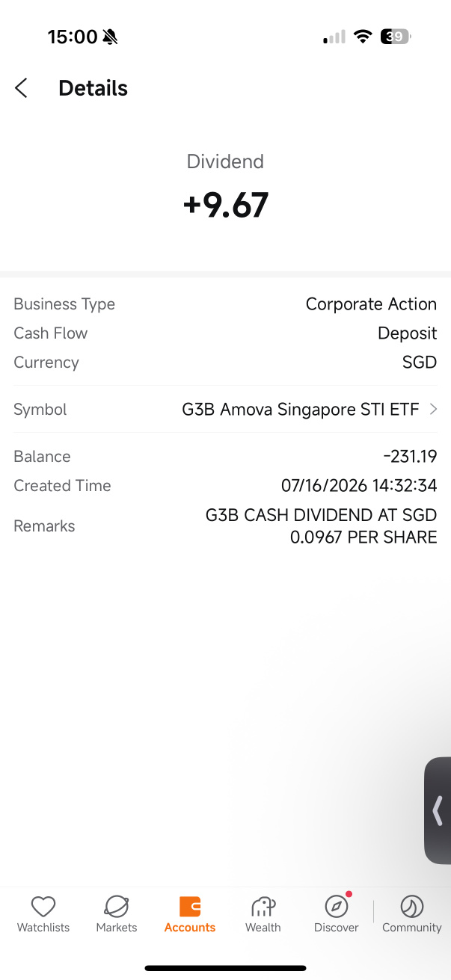Viewport: 451px width, 980px height.
Task: Open Discover via the compass icon
Action: pyautogui.click(x=337, y=907)
